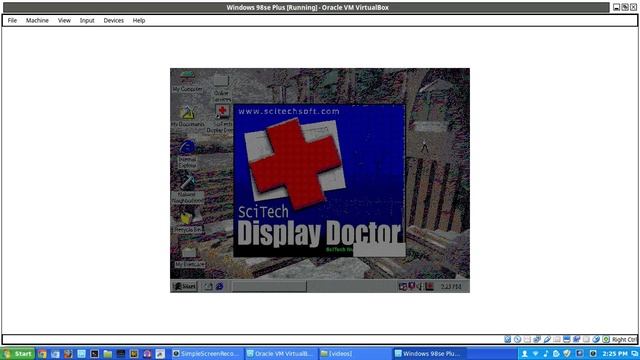Click the Show Desktop quick launch icon in guest
The image size is (640, 360).
tap(208, 287)
